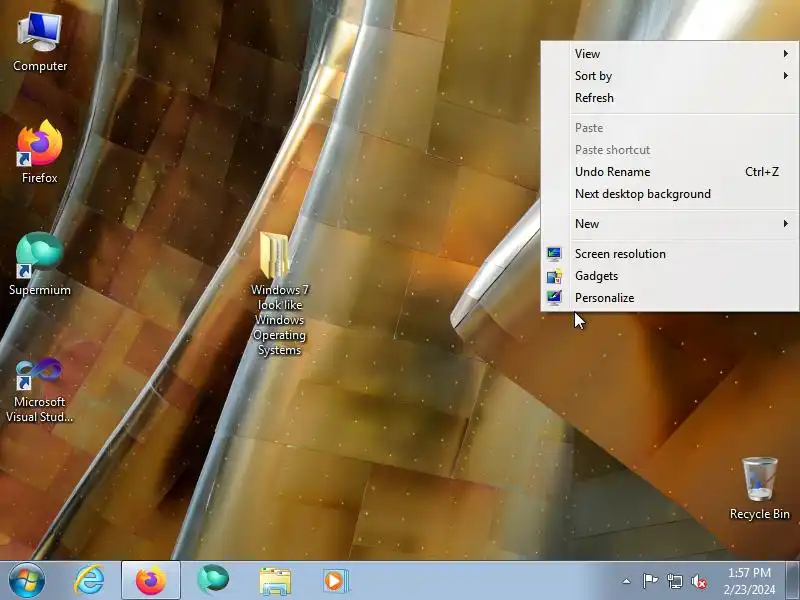Launch Internet Explorer from the taskbar
This screenshot has width=800, height=600.
click(89, 581)
